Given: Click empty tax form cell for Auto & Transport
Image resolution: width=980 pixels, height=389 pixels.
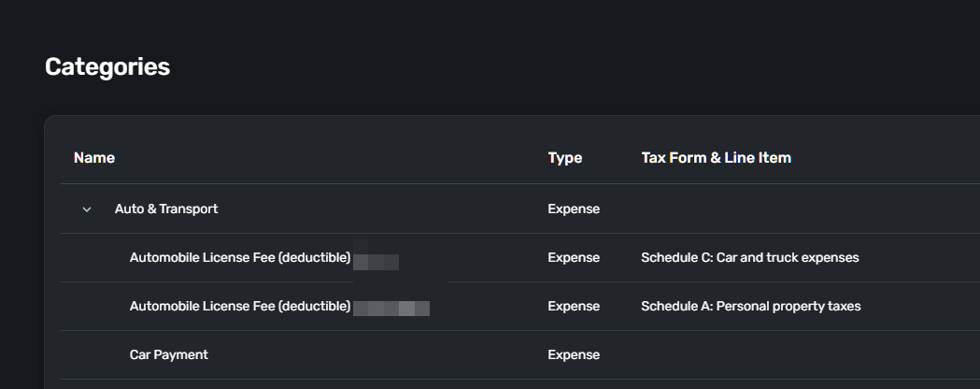Looking at the screenshot, I should coord(747,209).
